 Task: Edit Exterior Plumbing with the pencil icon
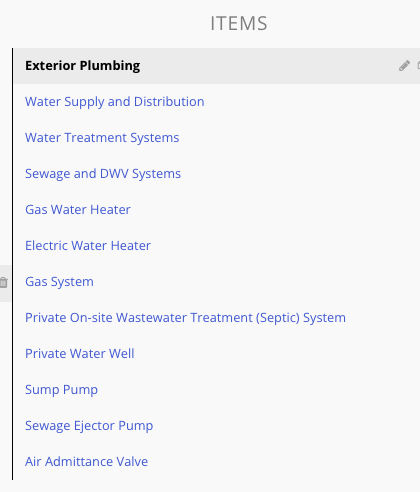(x=404, y=66)
